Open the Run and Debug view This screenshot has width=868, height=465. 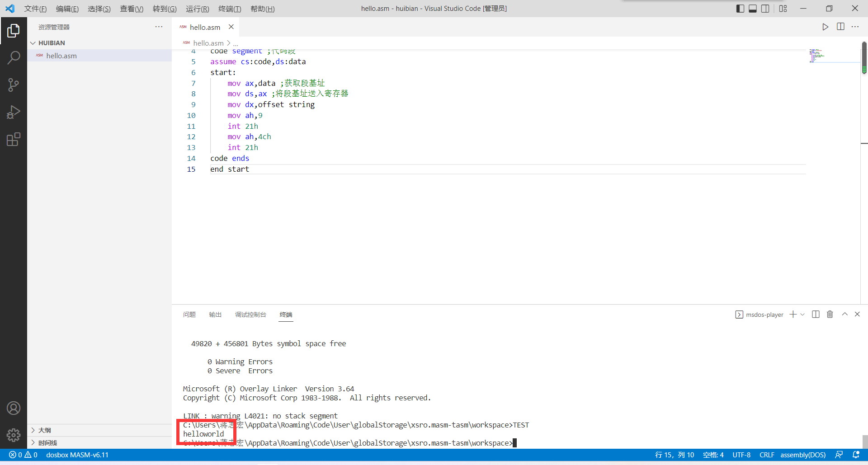tap(14, 112)
